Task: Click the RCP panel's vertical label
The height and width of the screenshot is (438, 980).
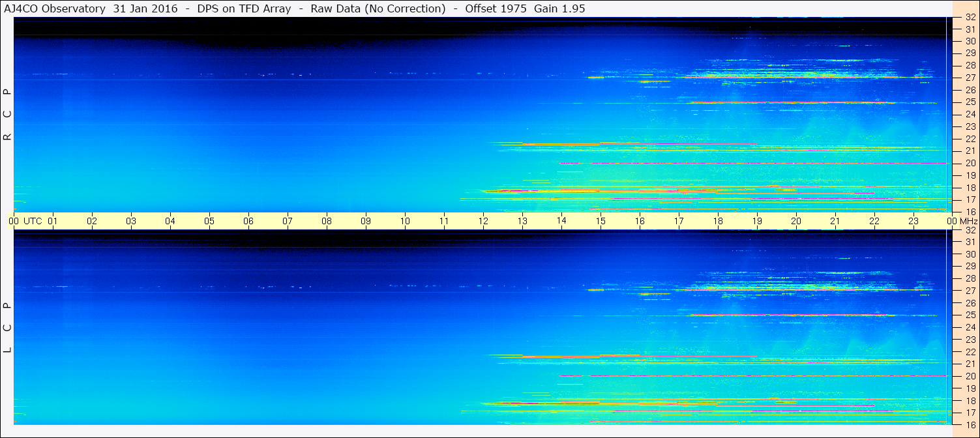Action: pos(8,115)
